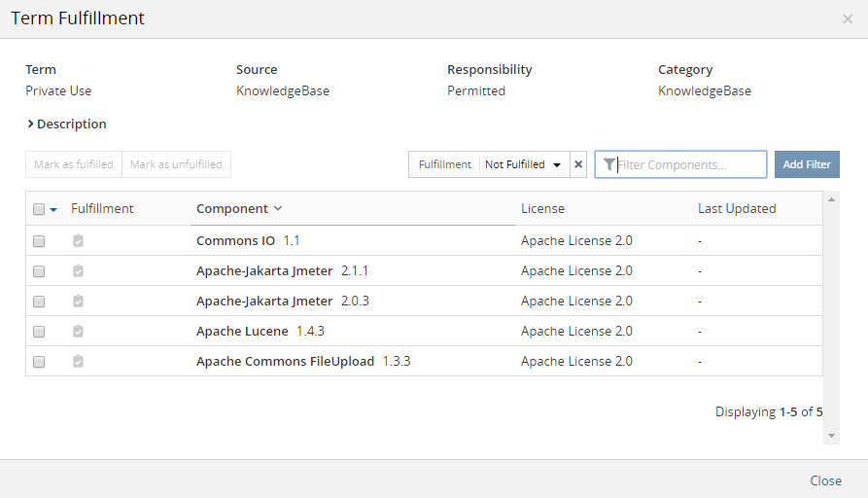
Task: Click fulfillment icon for Apache Lucene row
Action: (x=78, y=332)
